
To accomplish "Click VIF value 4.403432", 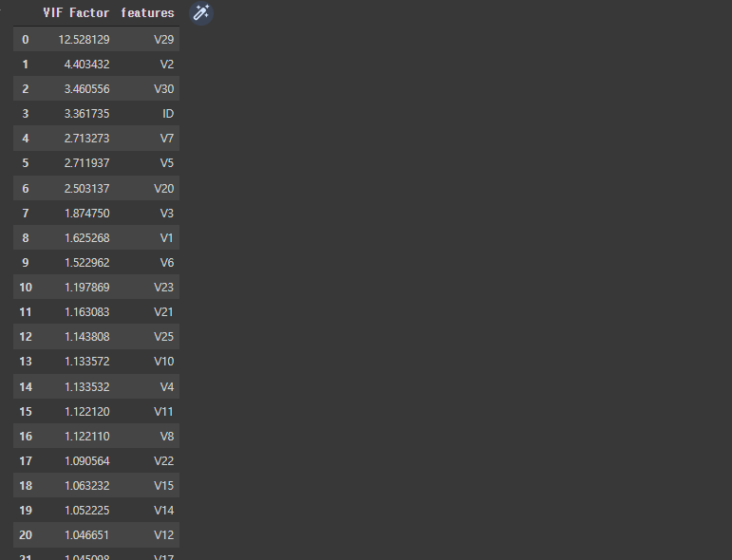I will click(86, 65).
